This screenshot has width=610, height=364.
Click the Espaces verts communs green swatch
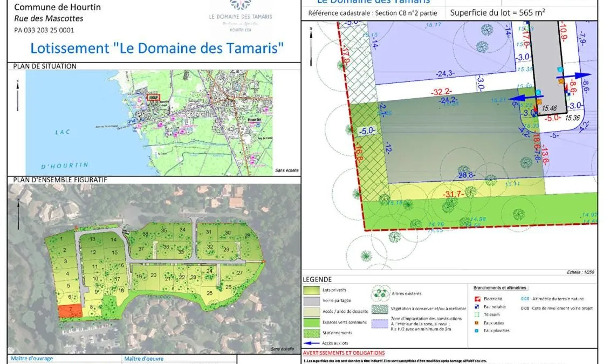(311, 322)
